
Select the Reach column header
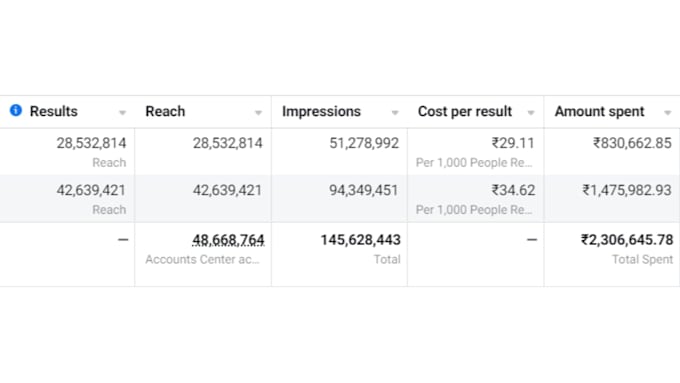pos(165,111)
